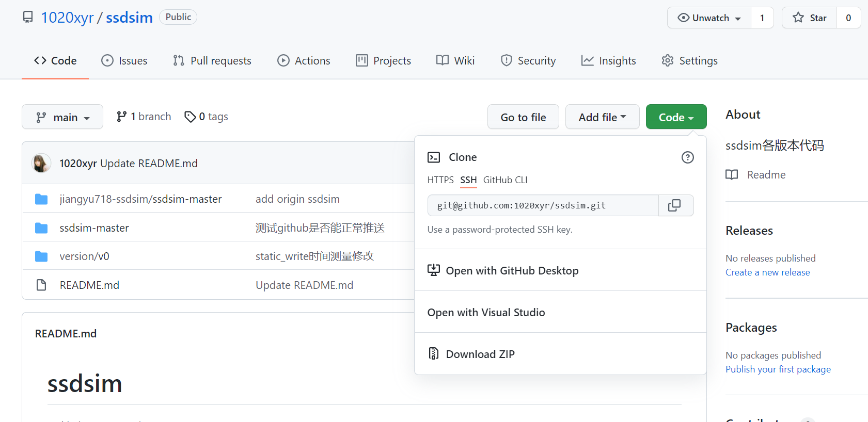Screen dimensions: 868x422
Task: Open the Unwatch notifications dropdown
Action: [709, 18]
